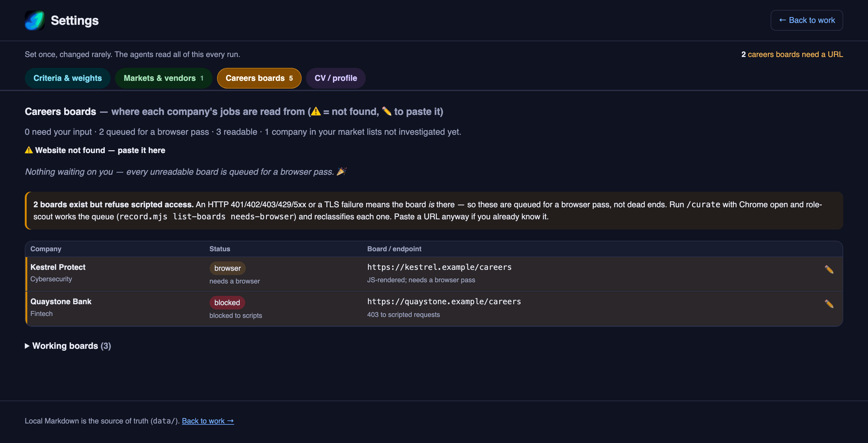Viewport: 868px width, 443px height.
Task: Follow the Back to work link in footer
Action: [208, 421]
